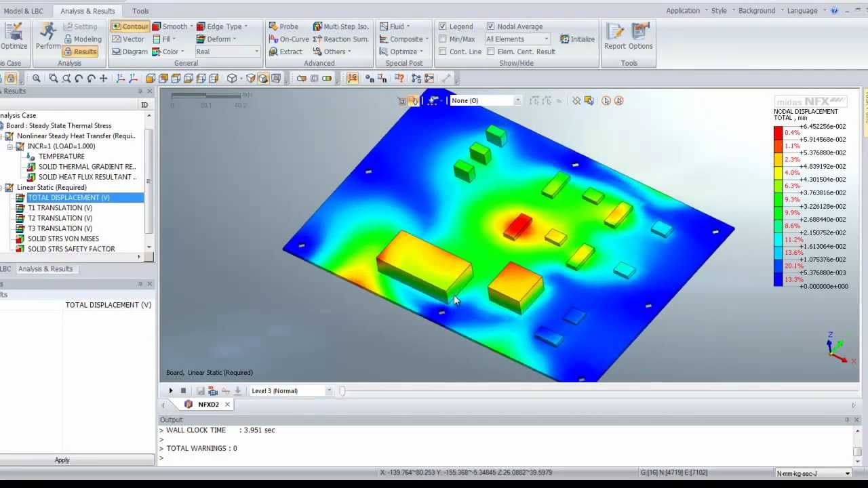This screenshot has height=488, width=868.
Task: Select TEMPERATURE result in the tree
Action: click(61, 157)
